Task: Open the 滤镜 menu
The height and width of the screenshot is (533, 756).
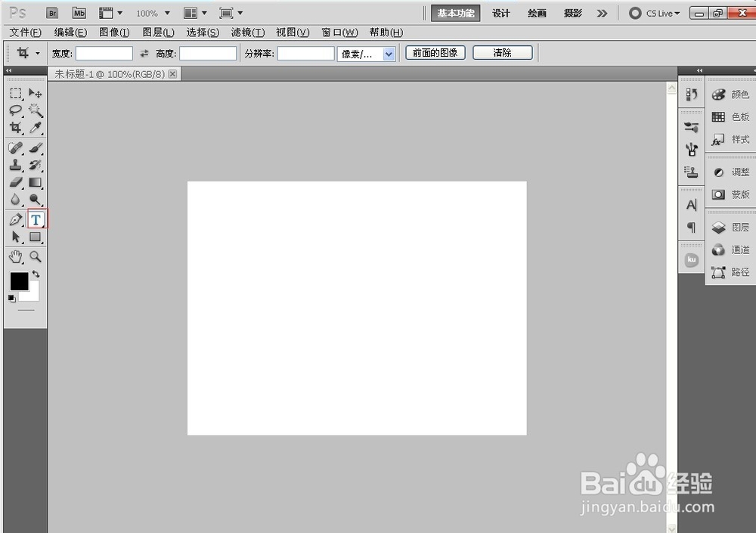Action: tap(247, 32)
